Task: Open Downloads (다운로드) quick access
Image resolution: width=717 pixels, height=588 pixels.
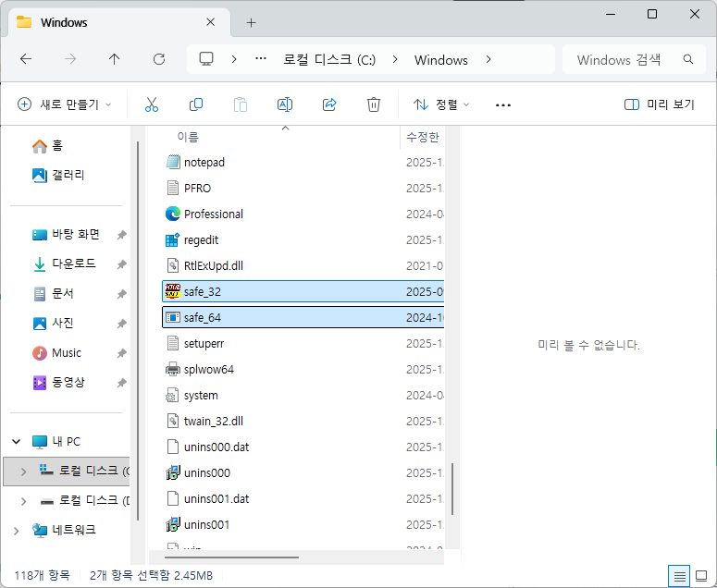Action: [64, 264]
